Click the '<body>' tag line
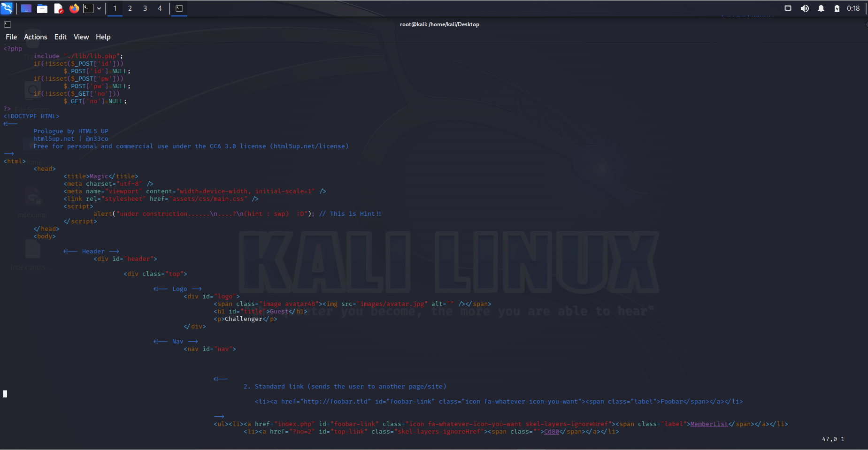This screenshot has width=868, height=450. [x=45, y=236]
